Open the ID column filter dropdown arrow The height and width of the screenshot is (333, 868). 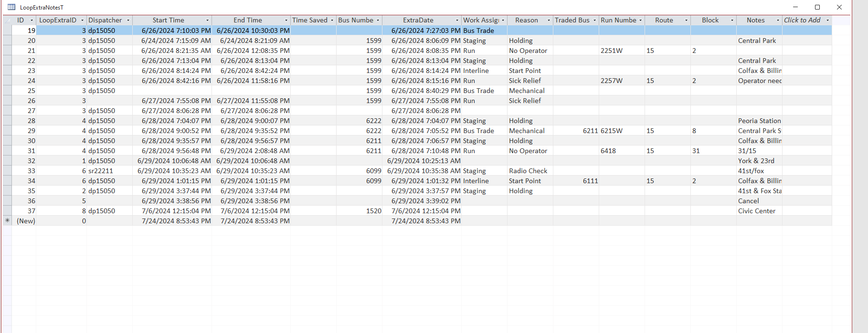click(x=32, y=20)
